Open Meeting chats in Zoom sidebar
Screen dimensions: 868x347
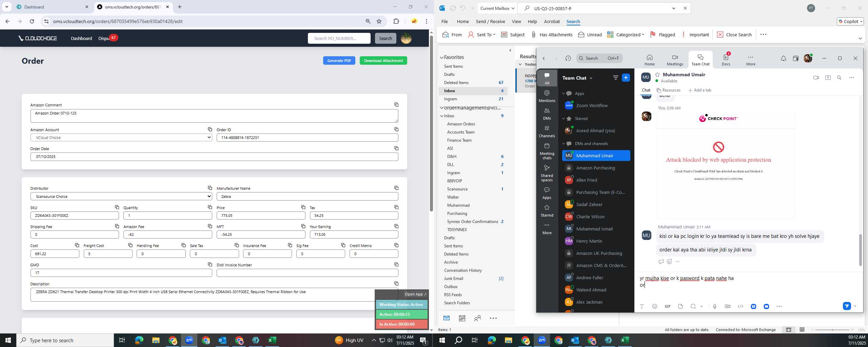(x=547, y=151)
